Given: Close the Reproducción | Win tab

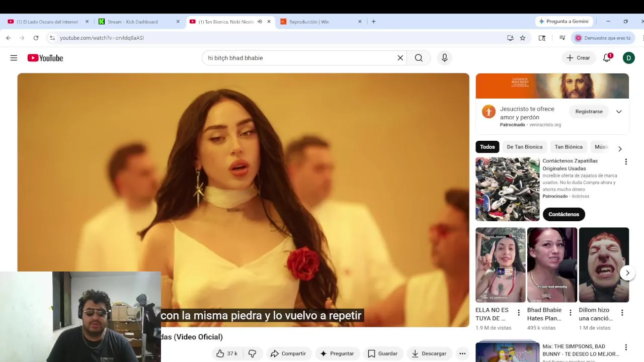Looking at the screenshot, I should click(x=360, y=22).
